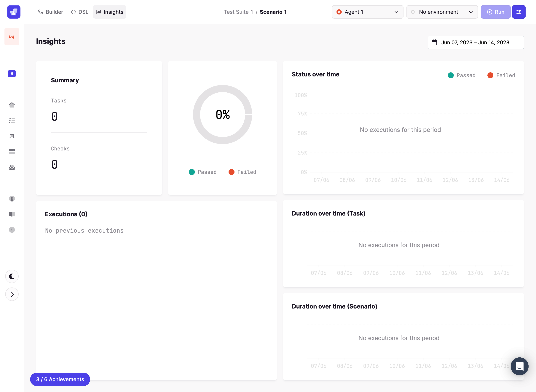Open the book documentation icon
Image resolution: width=536 pixels, height=392 pixels.
coord(12,214)
